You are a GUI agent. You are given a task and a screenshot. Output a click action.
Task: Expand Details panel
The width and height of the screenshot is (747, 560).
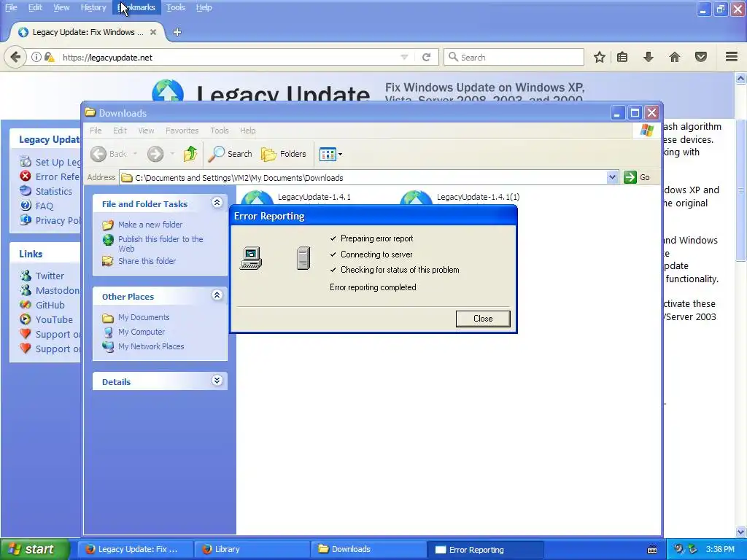[217, 381]
